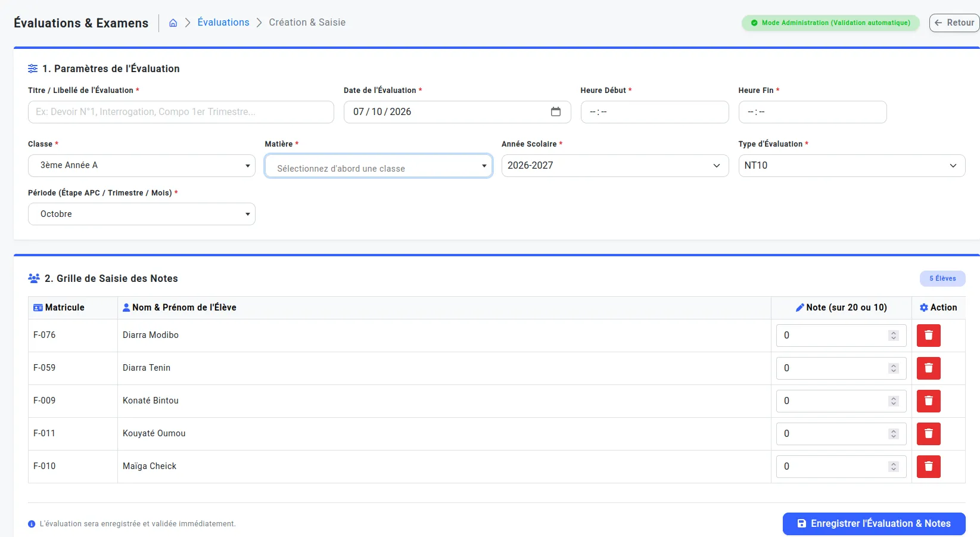
Task: Click the Retour button
Action: point(954,23)
